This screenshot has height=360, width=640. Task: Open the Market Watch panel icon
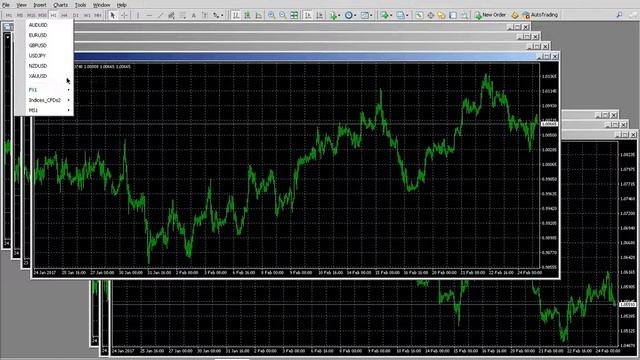point(419,15)
